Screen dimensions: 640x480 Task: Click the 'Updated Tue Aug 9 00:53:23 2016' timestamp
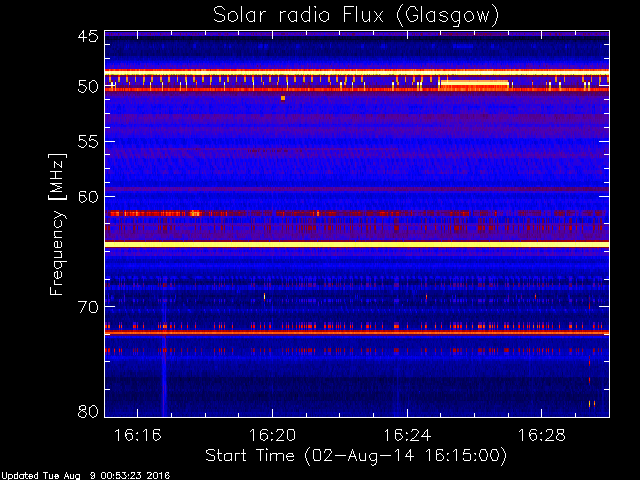pyautogui.click(x=85, y=476)
